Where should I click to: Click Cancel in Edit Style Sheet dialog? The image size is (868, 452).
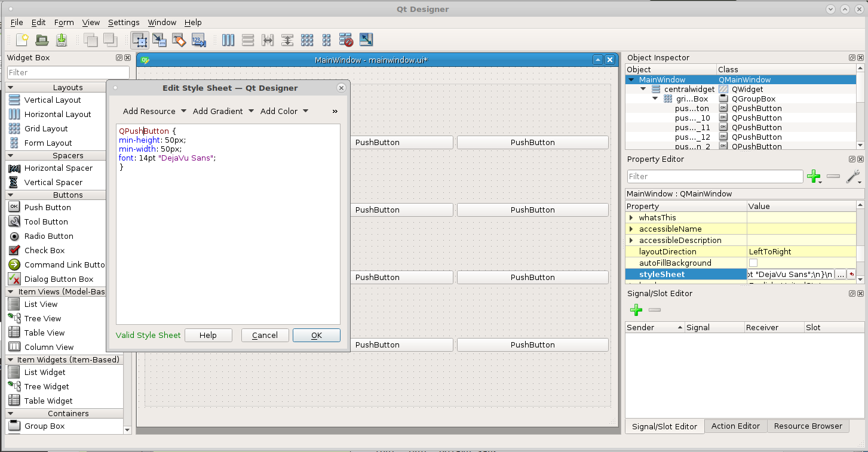pos(265,335)
